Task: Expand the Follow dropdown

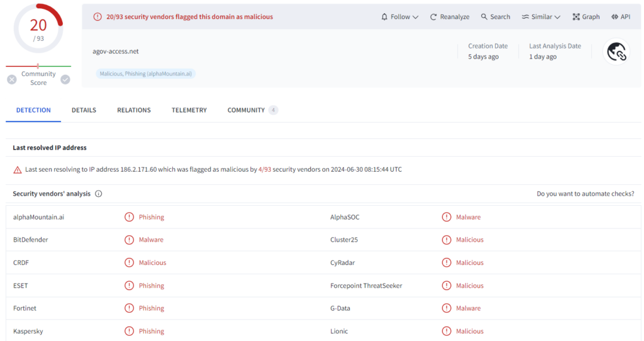Action: [x=400, y=17]
